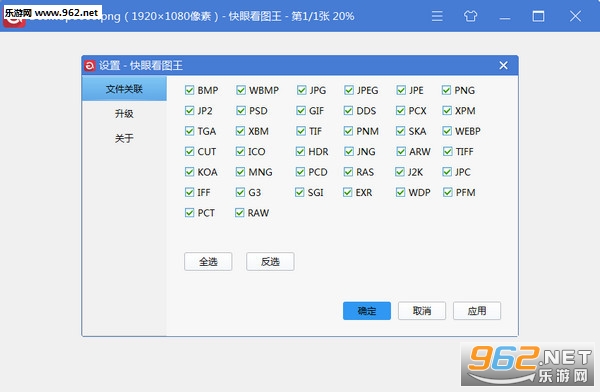The width and height of the screenshot is (600, 392).
Task: Uncheck the WEBP format
Action: point(447,131)
